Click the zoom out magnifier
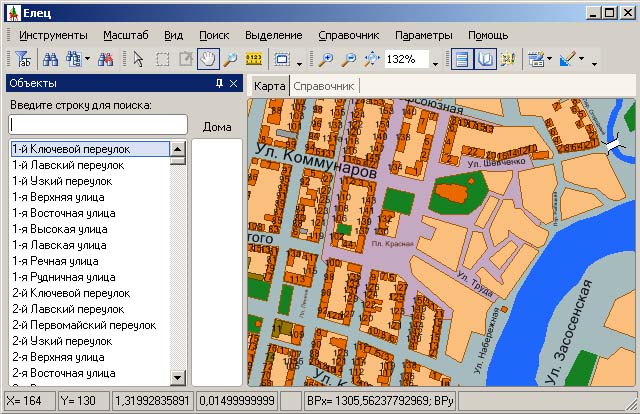Screen dimensions: 640x414 349,59
